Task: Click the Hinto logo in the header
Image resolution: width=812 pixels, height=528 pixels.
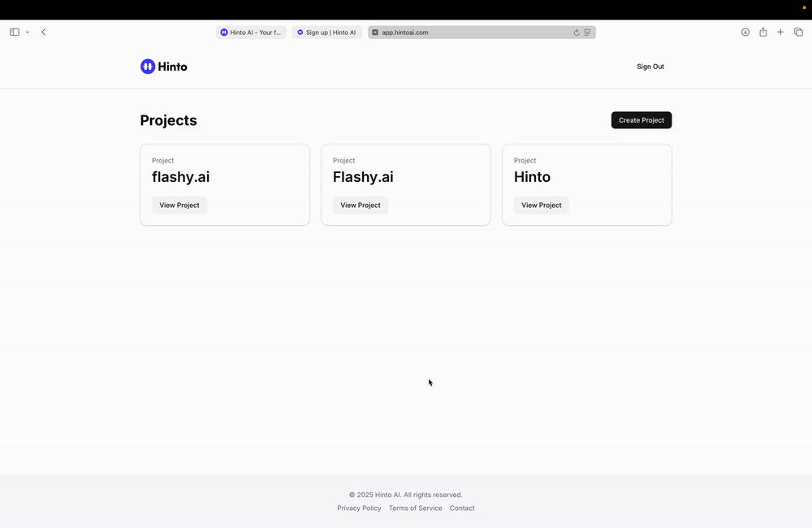Action: [x=164, y=67]
